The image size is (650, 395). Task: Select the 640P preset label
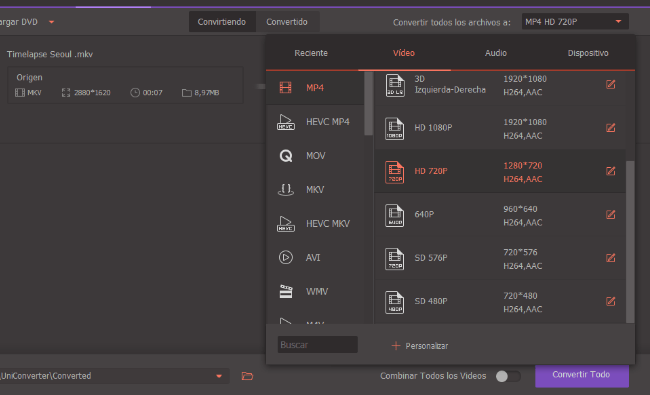coord(424,214)
